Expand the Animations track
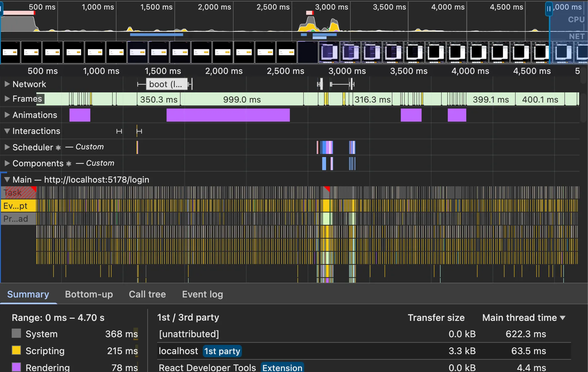Viewport: 588px width, 372px height. (7, 115)
